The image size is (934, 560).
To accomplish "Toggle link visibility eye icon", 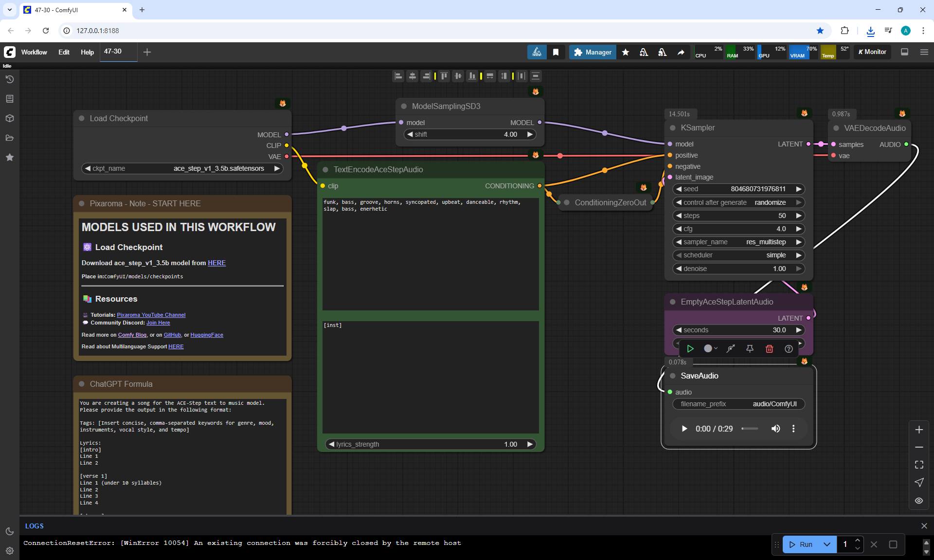I will click(x=919, y=500).
